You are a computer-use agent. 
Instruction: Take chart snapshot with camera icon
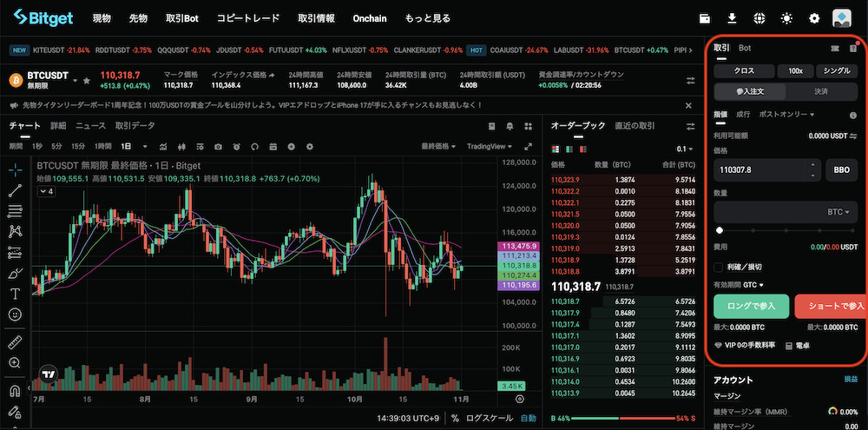pos(218,147)
